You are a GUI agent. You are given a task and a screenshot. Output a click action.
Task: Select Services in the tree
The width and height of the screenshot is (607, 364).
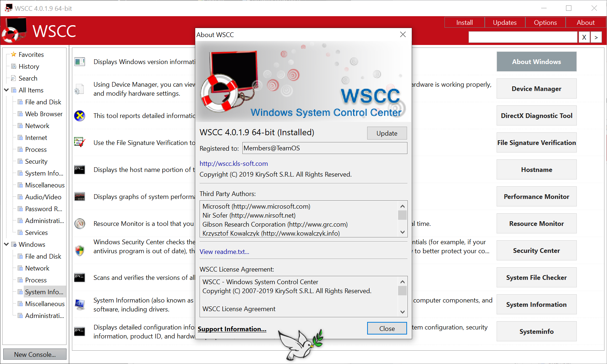coord(36,232)
